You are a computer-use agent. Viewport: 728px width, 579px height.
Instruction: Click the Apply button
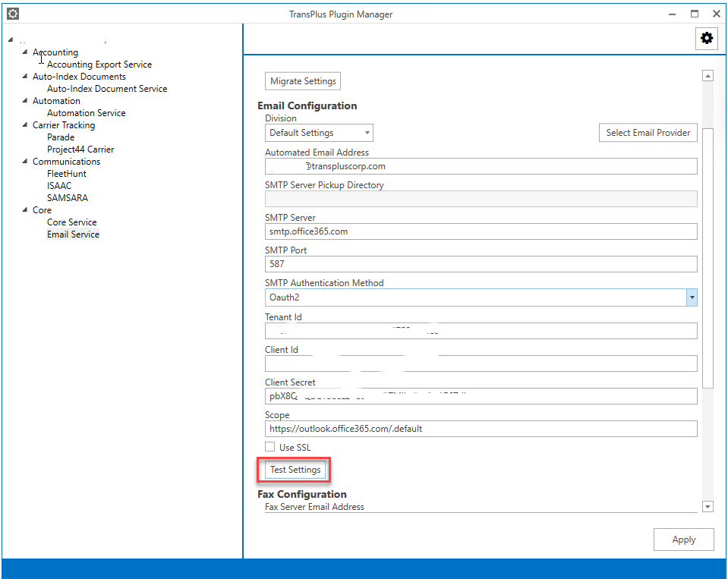tap(682, 539)
